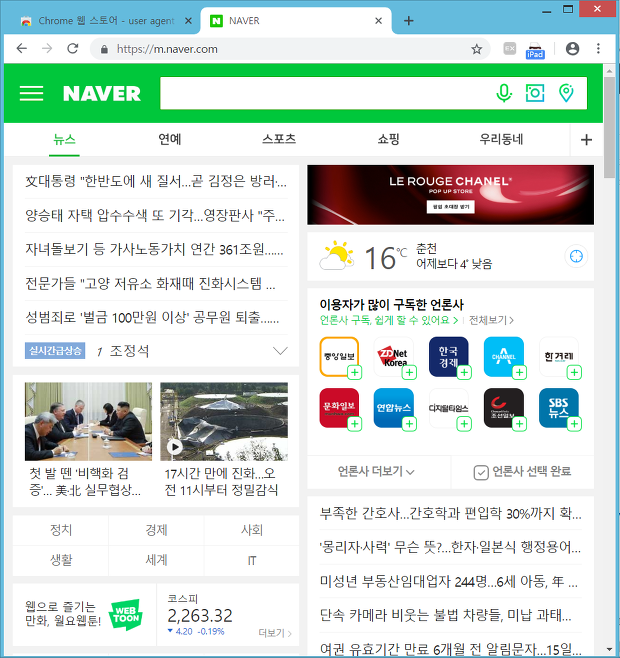Image resolution: width=620 pixels, height=658 pixels.
Task: Open a new browser tab
Action: [x=408, y=21]
